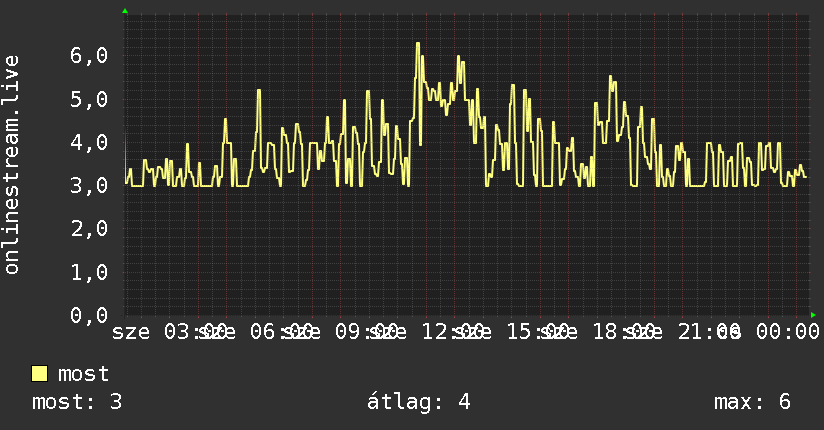Click the 1,0 y-axis label
Viewport: 824px width, 430px height.
pyautogui.click(x=89, y=272)
